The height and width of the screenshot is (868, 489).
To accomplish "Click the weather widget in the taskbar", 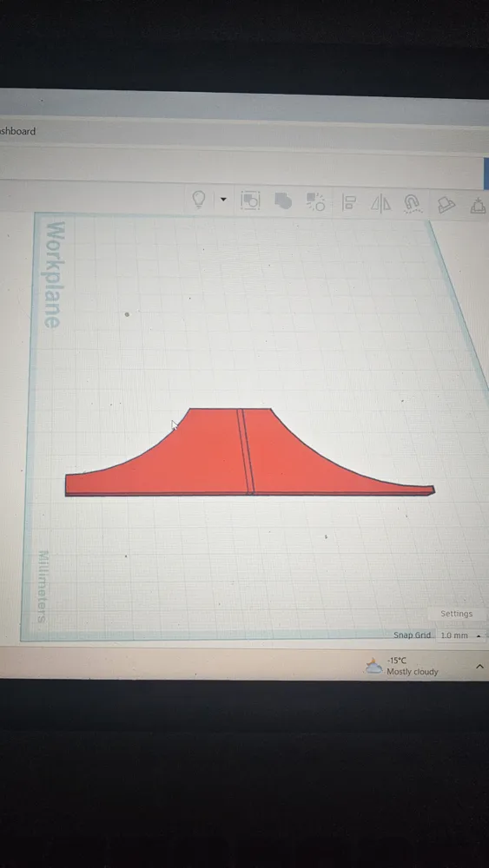I will [x=401, y=666].
